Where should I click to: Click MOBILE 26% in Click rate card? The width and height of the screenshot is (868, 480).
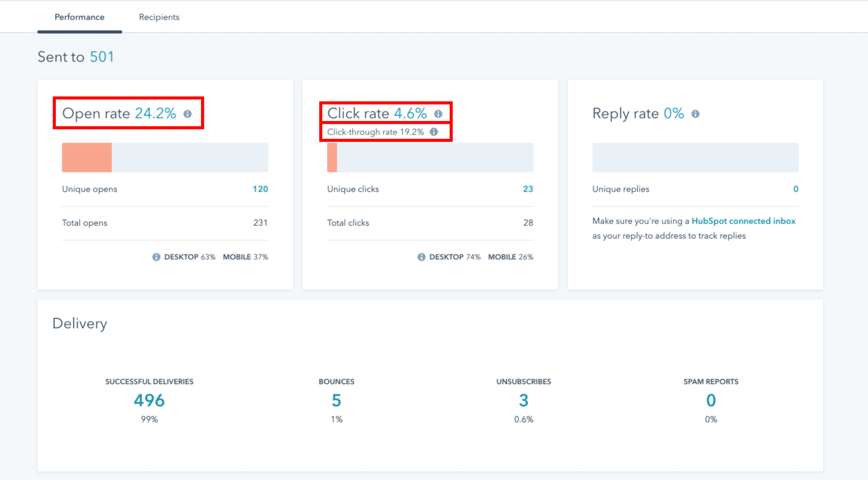click(511, 257)
